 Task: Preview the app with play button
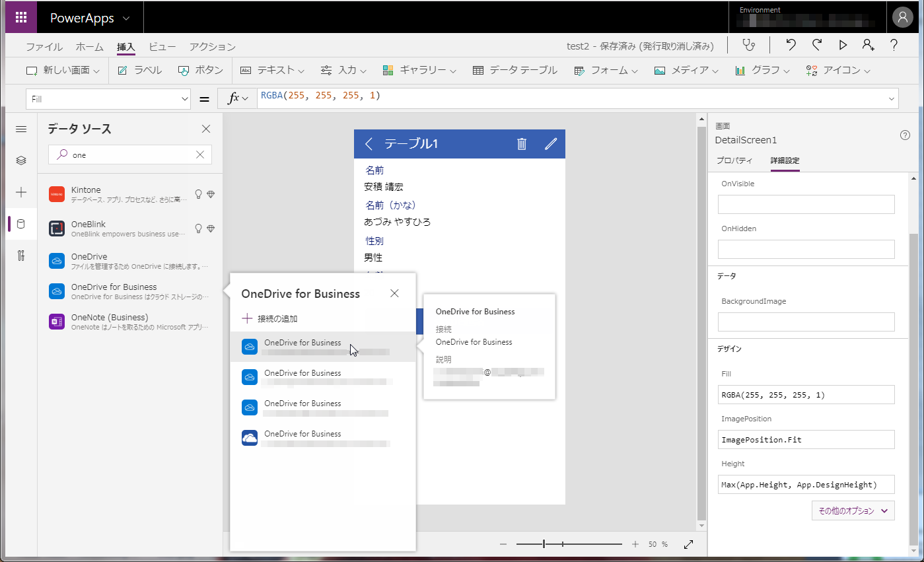843,45
